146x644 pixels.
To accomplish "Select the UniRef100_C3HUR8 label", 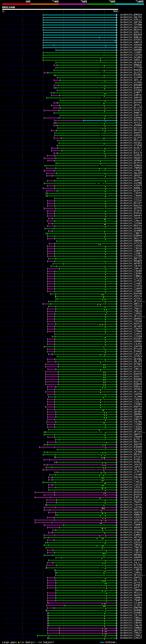I will tap(131, 271).
